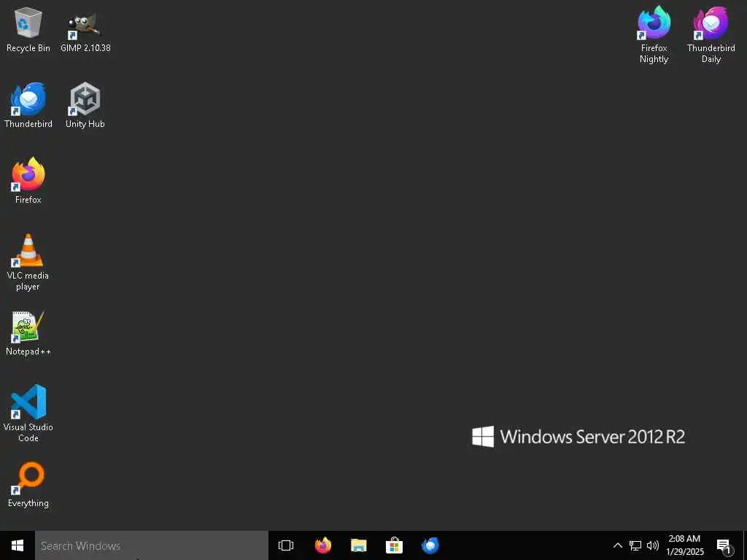Select the Everything search shortcut
Image resolution: width=747 pixels, height=560 pixels.
28,485
